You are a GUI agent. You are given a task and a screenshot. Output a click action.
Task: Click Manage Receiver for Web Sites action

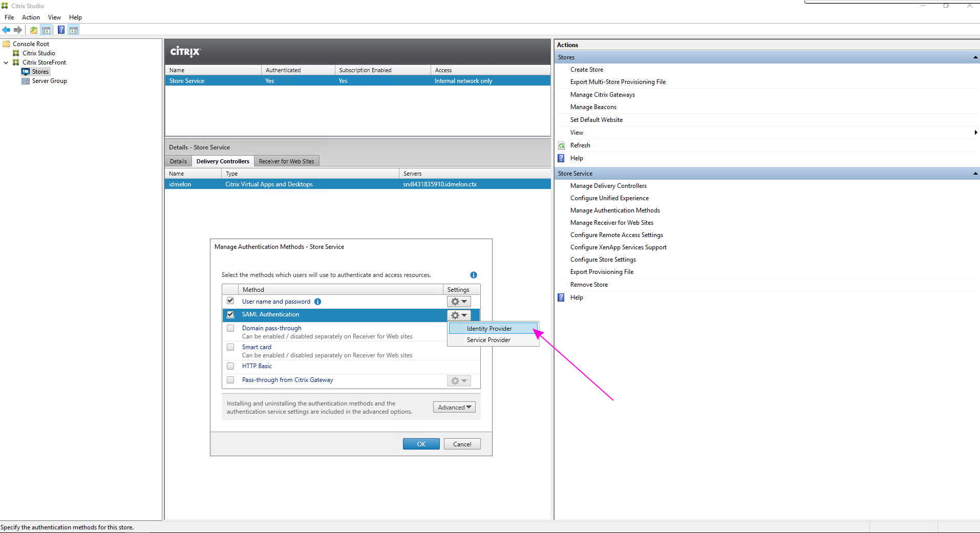(612, 223)
